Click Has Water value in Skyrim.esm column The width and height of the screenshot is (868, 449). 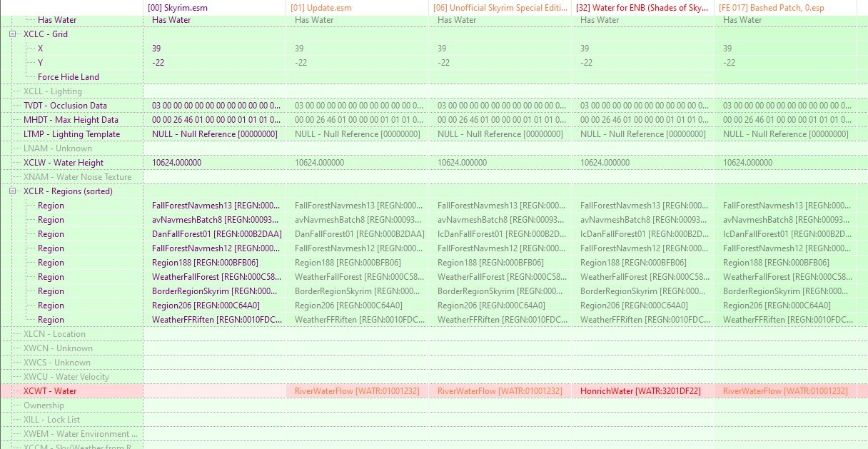171,20
